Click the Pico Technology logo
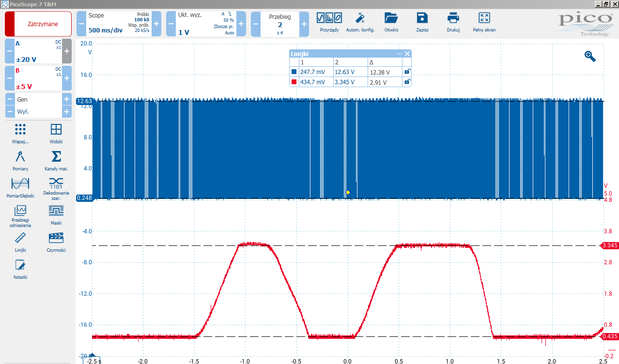 pyautogui.click(x=585, y=24)
